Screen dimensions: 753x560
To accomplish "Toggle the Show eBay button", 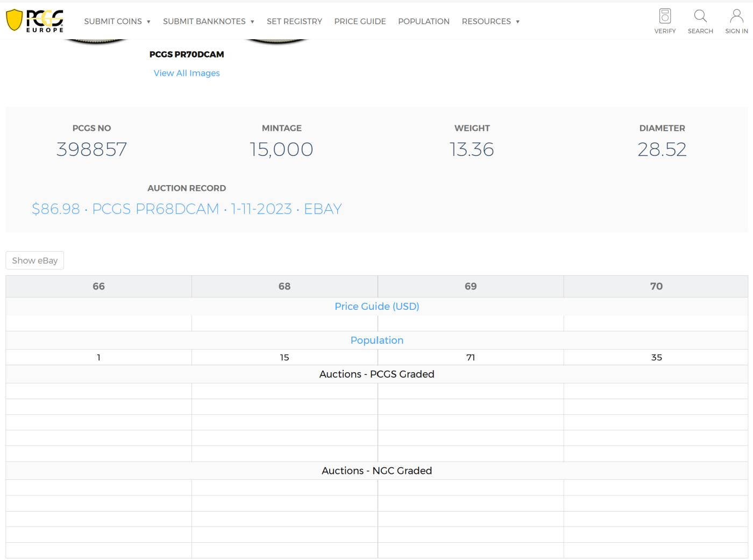I will (x=35, y=260).
